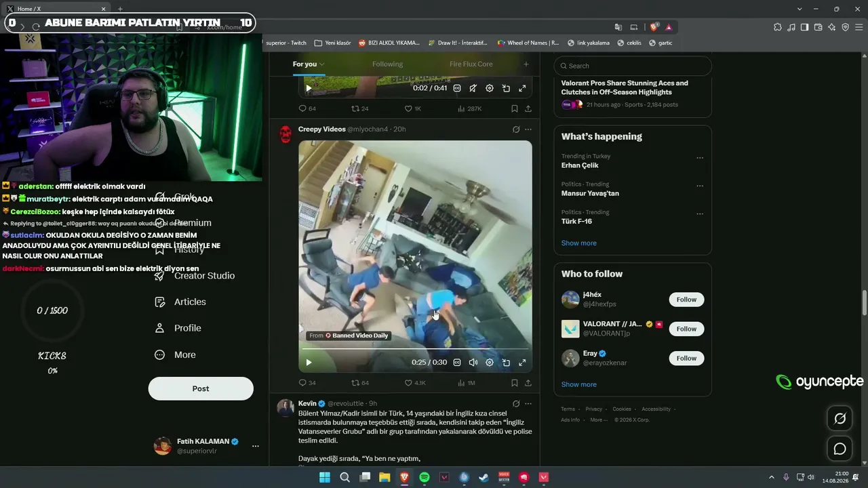868x488 pixels.
Task: Open Wheel of Names bookmark
Action: 528,43
